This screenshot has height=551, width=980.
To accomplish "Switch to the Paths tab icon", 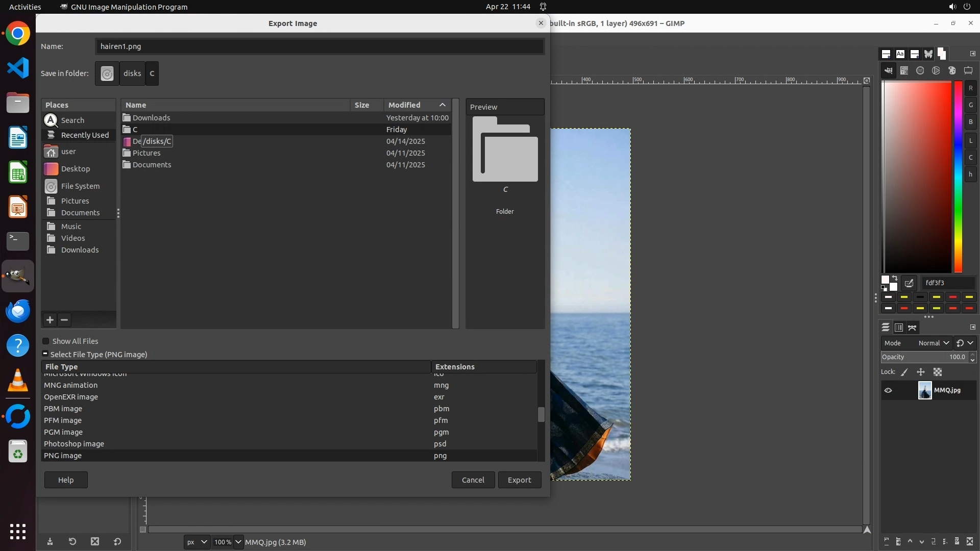I will pyautogui.click(x=912, y=328).
